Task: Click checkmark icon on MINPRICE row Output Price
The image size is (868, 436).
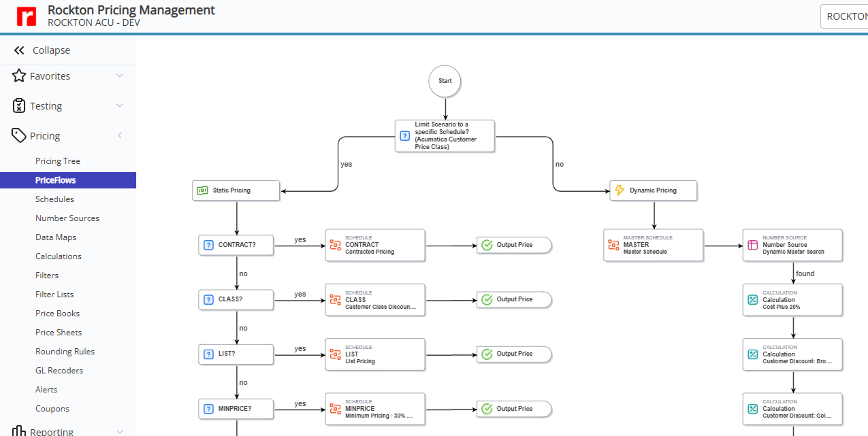Action: point(487,409)
